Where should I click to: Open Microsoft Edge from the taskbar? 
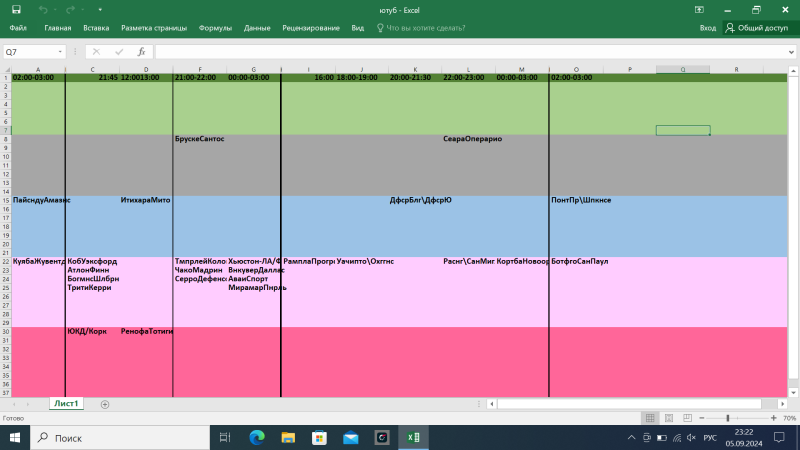[x=256, y=438]
